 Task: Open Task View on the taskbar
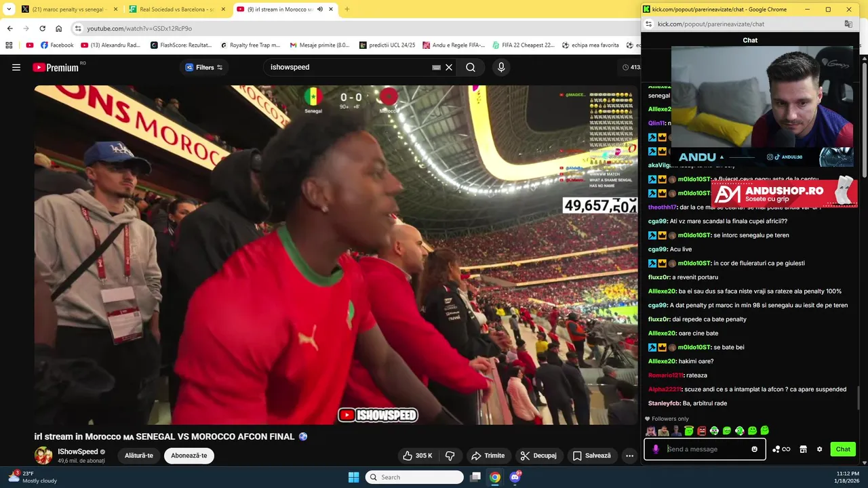pyautogui.click(x=475, y=477)
